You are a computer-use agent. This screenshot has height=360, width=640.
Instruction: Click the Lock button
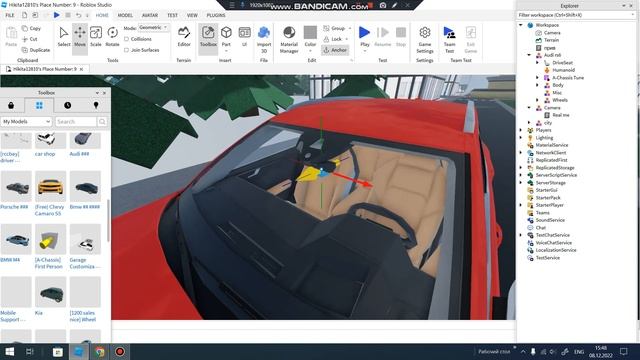[x=333, y=39]
